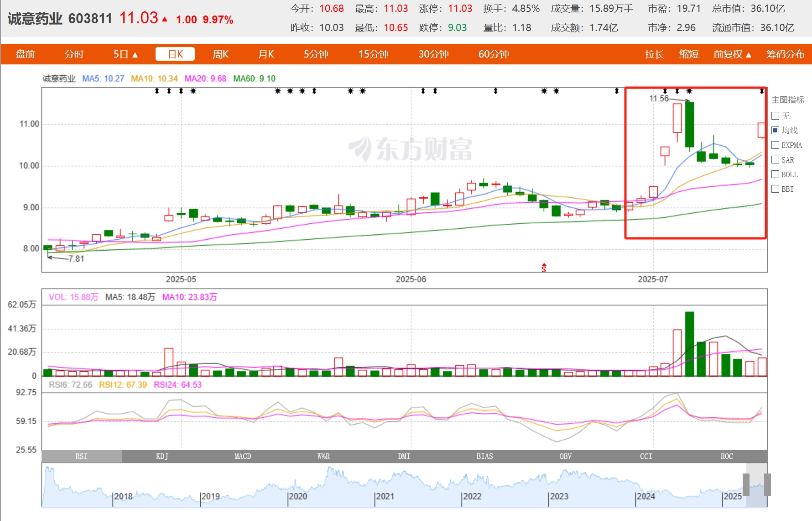This screenshot has width=812, height=521.
Task: Open the 前复权 adjustment dropdown
Action: (x=732, y=54)
